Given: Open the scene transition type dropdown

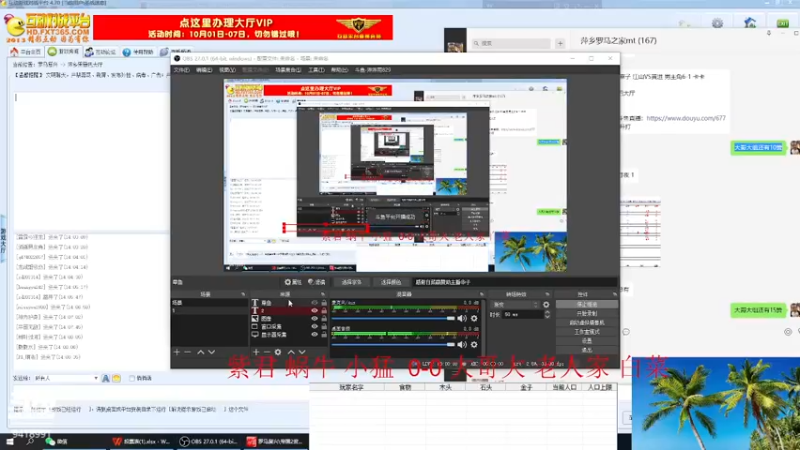Looking at the screenshot, I should [515, 305].
